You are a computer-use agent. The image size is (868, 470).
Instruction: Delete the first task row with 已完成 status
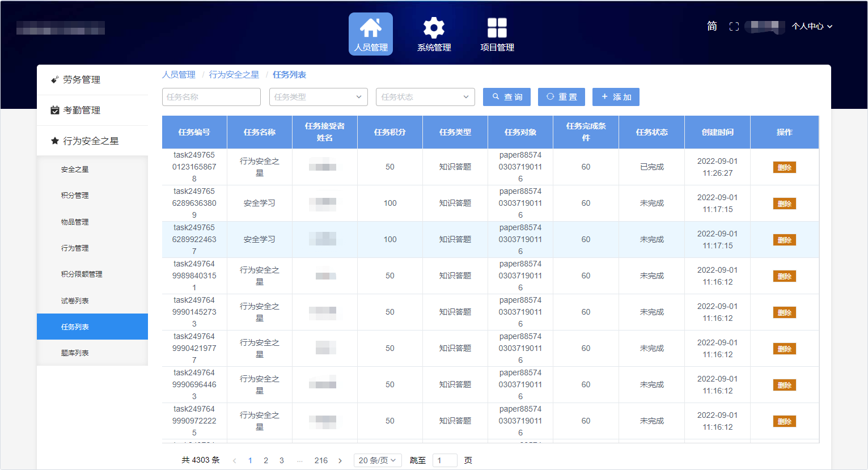tap(784, 167)
